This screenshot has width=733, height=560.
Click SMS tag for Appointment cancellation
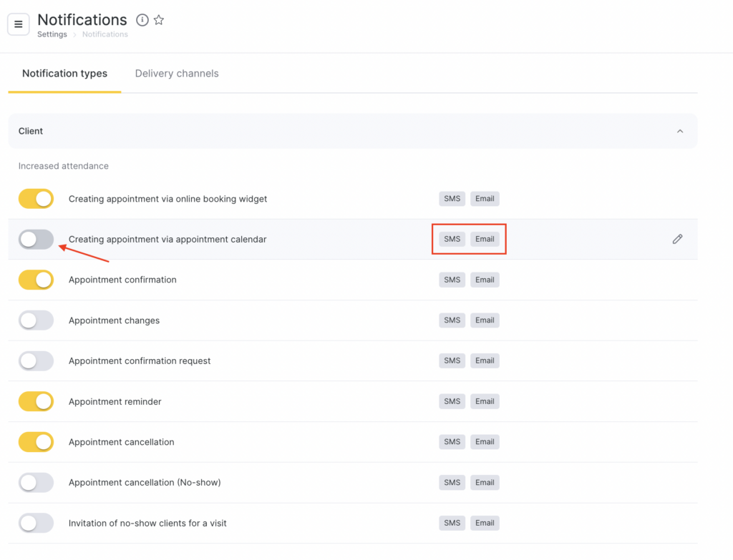point(452,442)
